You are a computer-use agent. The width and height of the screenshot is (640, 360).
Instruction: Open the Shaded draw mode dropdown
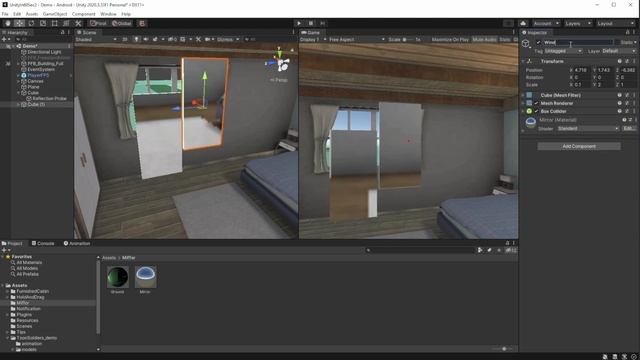click(96, 39)
